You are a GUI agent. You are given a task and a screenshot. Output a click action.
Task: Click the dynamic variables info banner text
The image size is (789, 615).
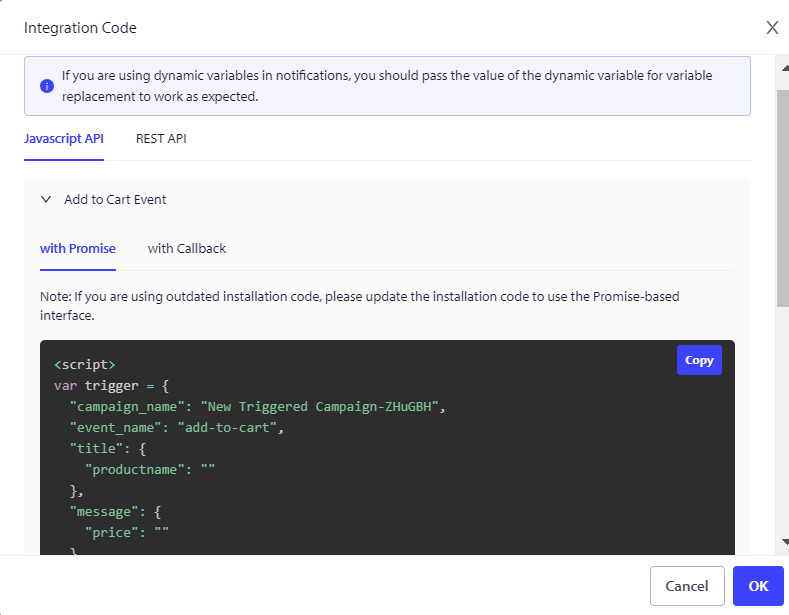[386, 86]
